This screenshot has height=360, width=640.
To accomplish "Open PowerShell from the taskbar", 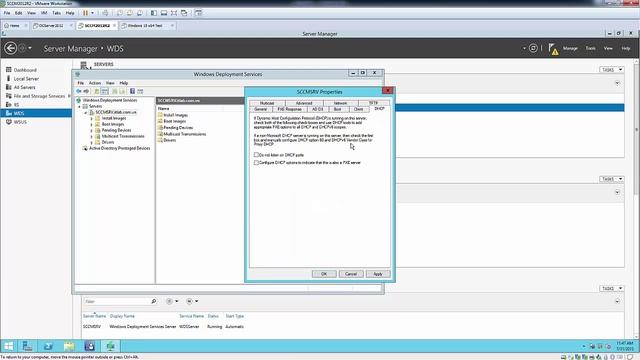I will pos(48,346).
